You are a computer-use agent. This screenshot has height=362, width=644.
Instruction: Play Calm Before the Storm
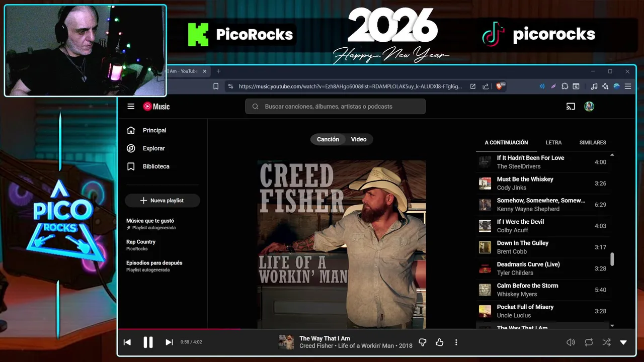pyautogui.click(x=542, y=290)
